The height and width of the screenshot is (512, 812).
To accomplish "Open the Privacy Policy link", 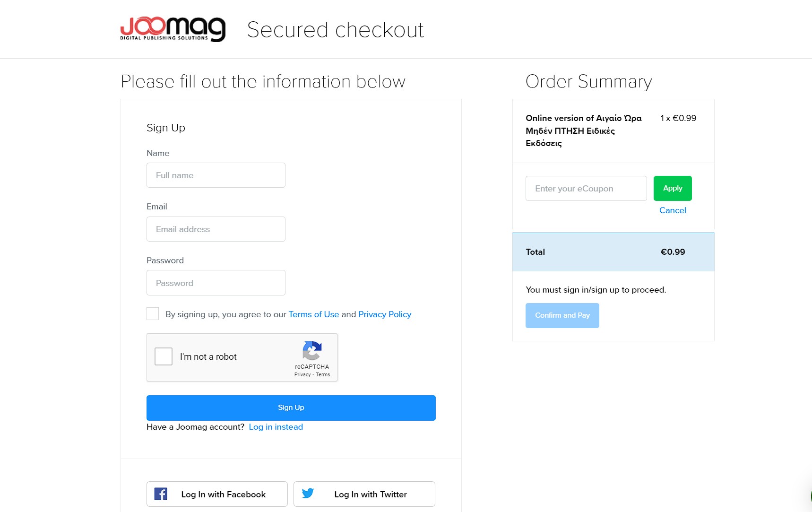I will click(385, 314).
